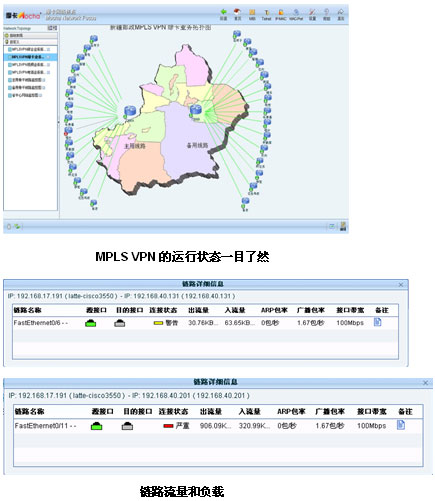The width and height of the screenshot is (435, 501).
Task: Click the IP/MAC lock icon
Action: [x=281, y=13]
